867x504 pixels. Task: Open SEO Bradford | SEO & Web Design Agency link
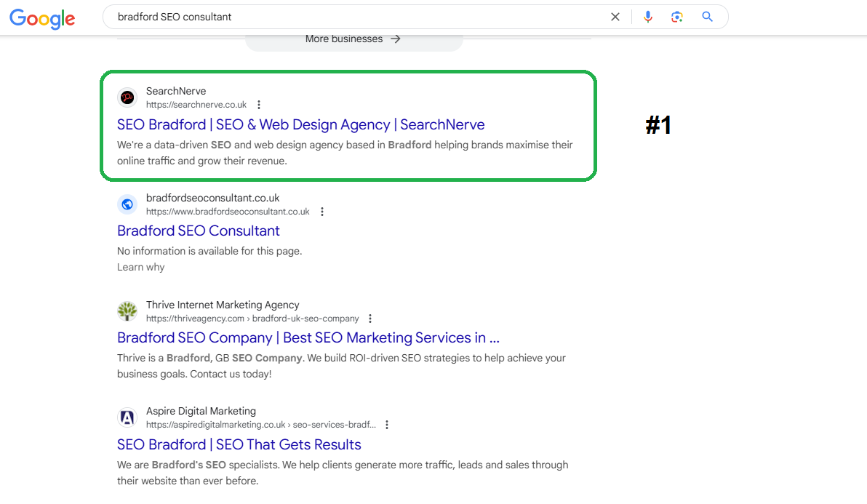(301, 124)
